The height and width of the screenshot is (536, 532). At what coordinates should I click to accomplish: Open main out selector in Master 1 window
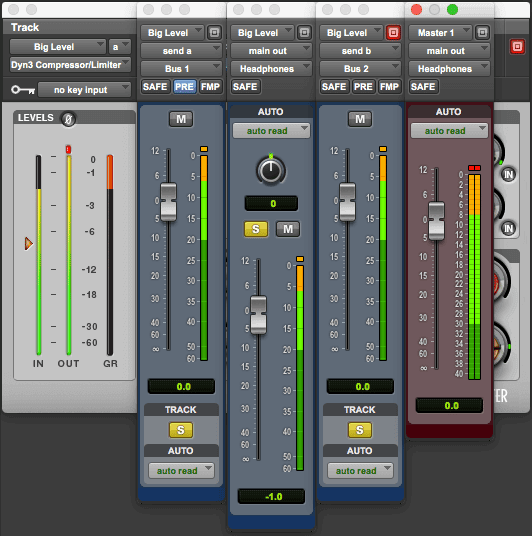tap(449, 51)
